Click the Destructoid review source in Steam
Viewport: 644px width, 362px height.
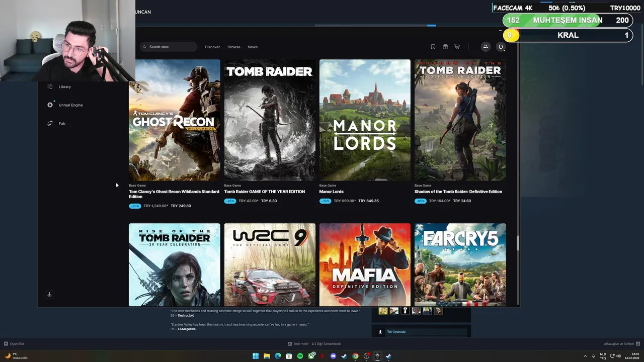[186, 315]
